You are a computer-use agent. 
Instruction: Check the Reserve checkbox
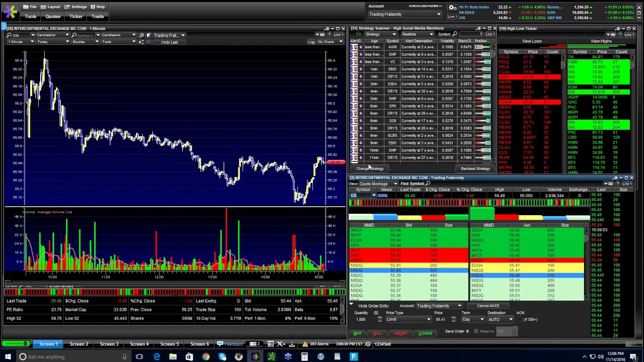476,331
